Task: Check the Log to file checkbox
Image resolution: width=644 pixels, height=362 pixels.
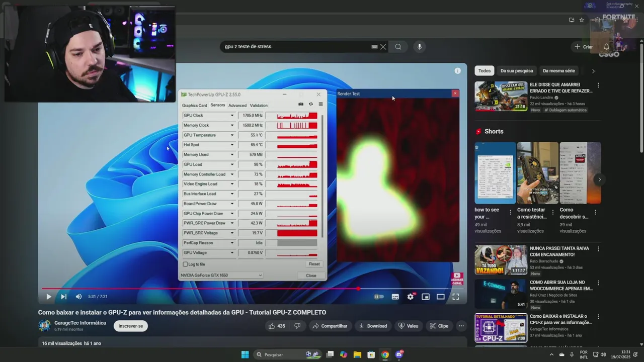Action: coord(186,264)
